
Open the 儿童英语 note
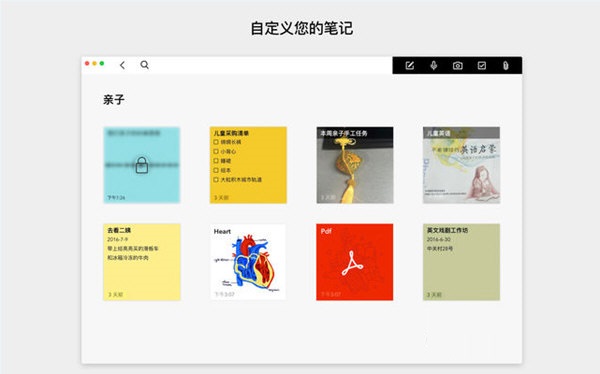461,165
